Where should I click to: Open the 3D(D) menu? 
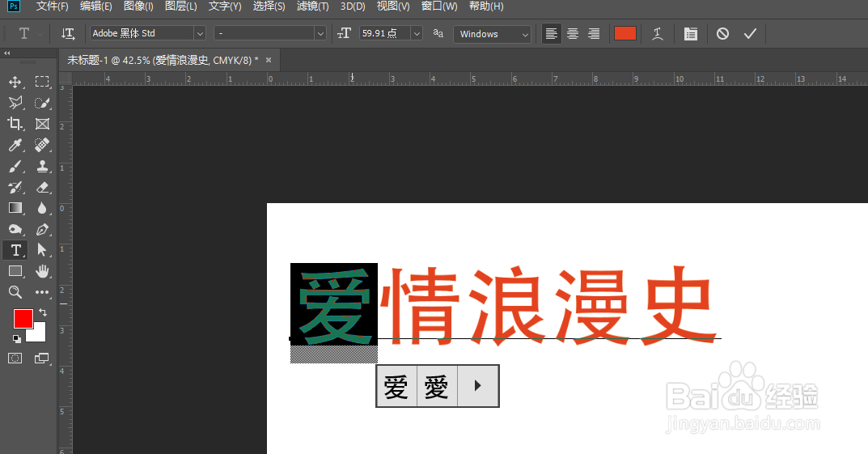(353, 6)
